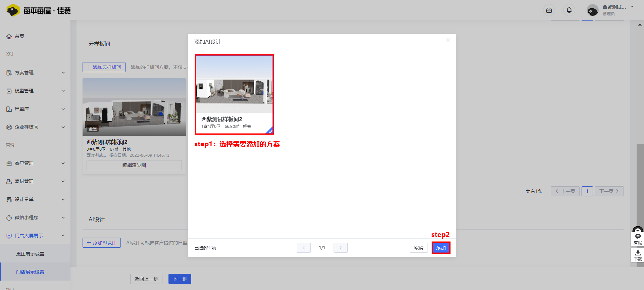Click the 共有1条 total count text
The width and height of the screenshot is (644, 290).
coord(534,191)
